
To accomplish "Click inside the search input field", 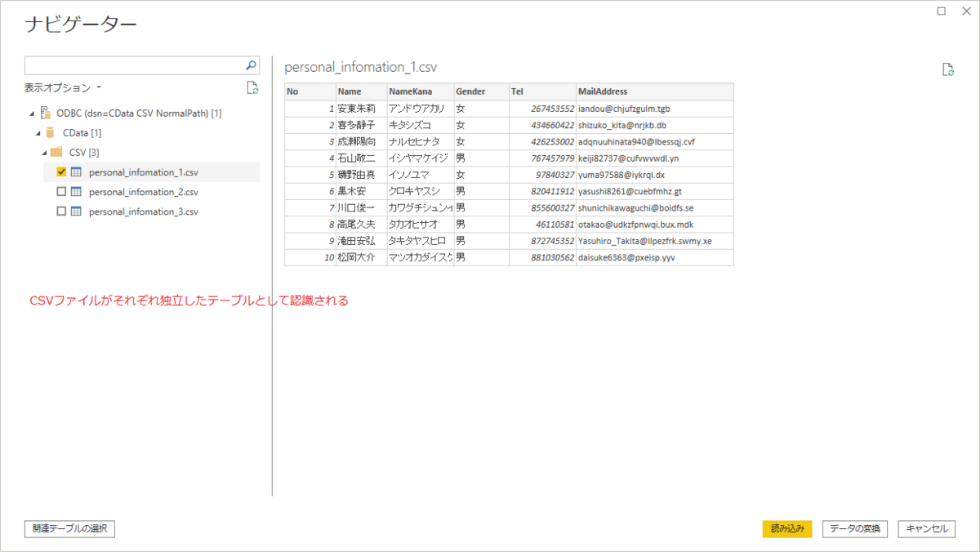I will pos(131,65).
